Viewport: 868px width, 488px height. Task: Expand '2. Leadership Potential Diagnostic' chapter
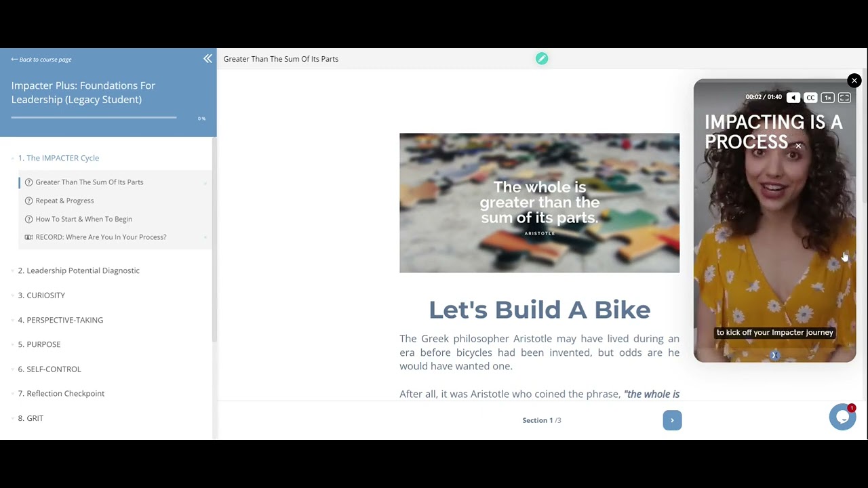point(79,270)
